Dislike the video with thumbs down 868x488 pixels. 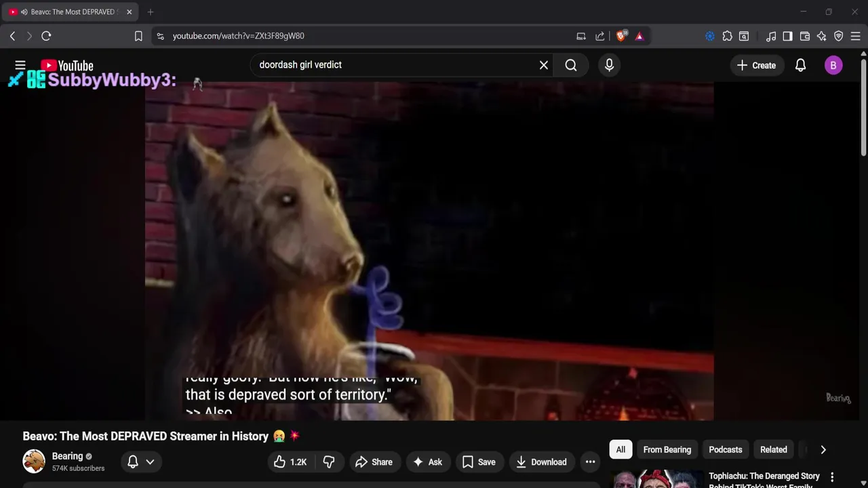pyautogui.click(x=329, y=462)
